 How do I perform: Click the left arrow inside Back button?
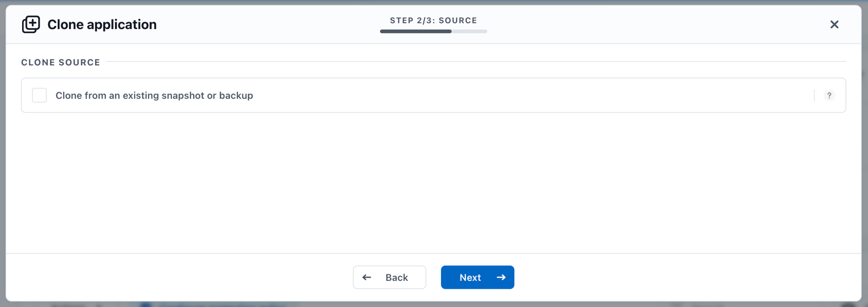(367, 277)
